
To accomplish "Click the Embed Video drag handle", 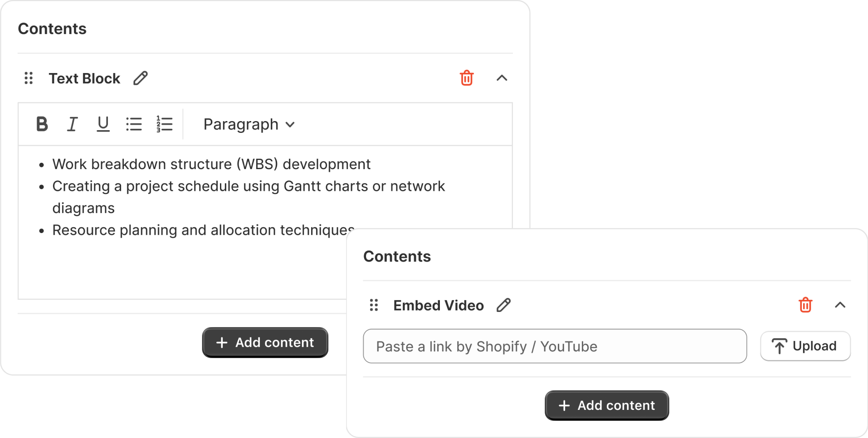I will pyautogui.click(x=374, y=305).
